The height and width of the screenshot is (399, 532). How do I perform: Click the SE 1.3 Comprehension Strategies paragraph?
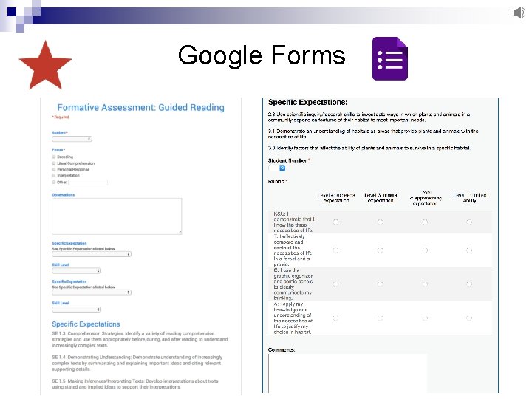140,339
